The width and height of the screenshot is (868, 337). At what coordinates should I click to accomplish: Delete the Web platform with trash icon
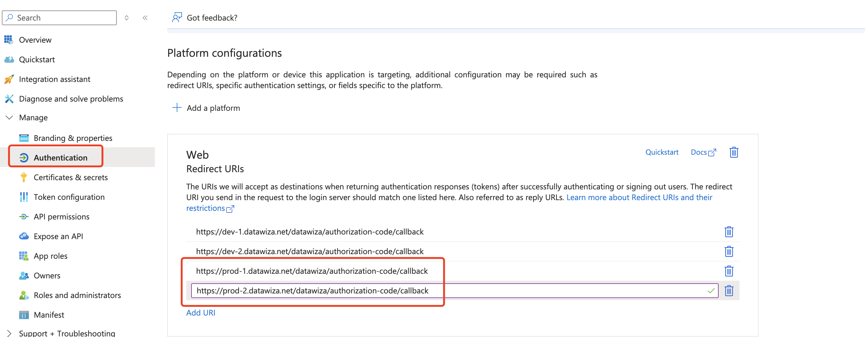(x=734, y=153)
